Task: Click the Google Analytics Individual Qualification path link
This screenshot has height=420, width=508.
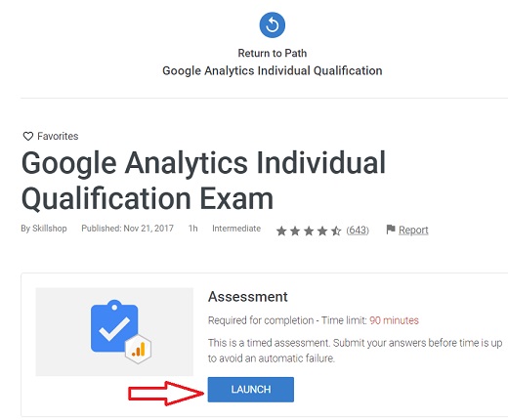Action: pyautogui.click(x=273, y=70)
